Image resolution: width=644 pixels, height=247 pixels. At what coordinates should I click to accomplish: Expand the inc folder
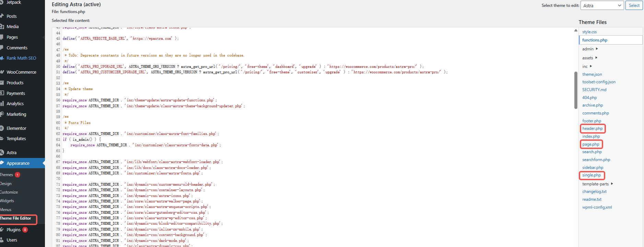[587, 66]
